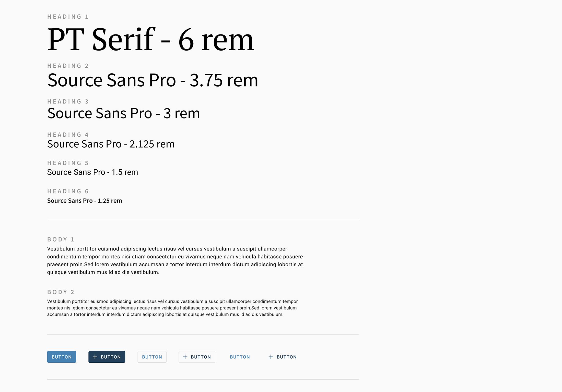Click the plus icon beside the rightmost text button

pos(271,357)
